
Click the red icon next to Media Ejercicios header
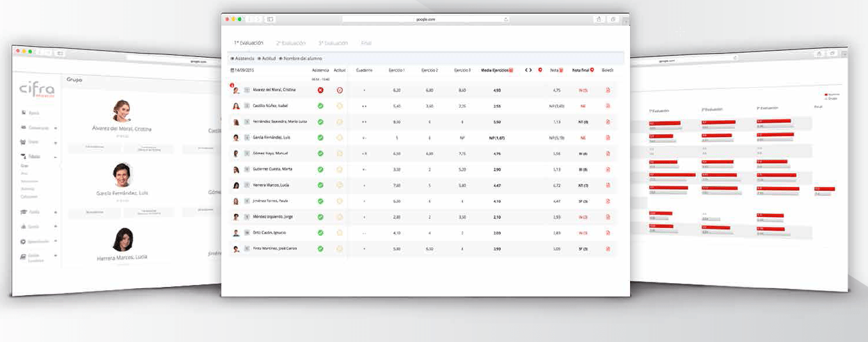click(x=511, y=70)
